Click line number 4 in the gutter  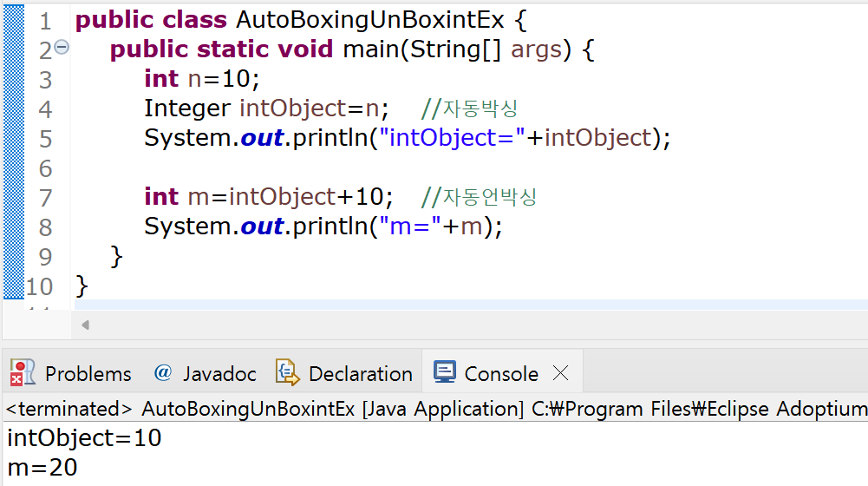(x=45, y=109)
